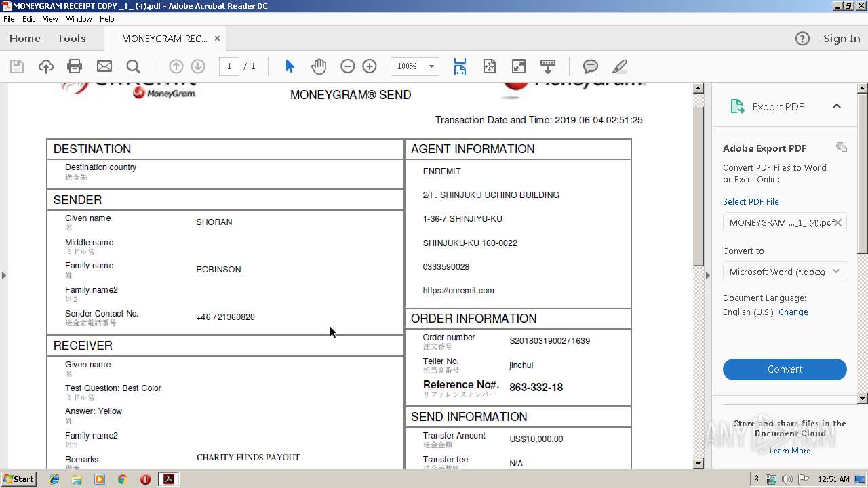868x488 pixels.
Task: Remove selected file with X icon
Action: coord(838,222)
